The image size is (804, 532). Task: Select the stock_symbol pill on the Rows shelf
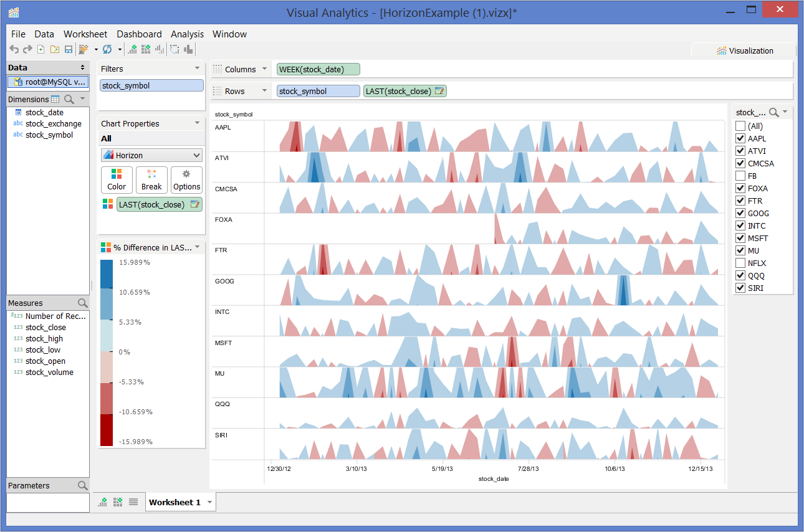coord(318,91)
